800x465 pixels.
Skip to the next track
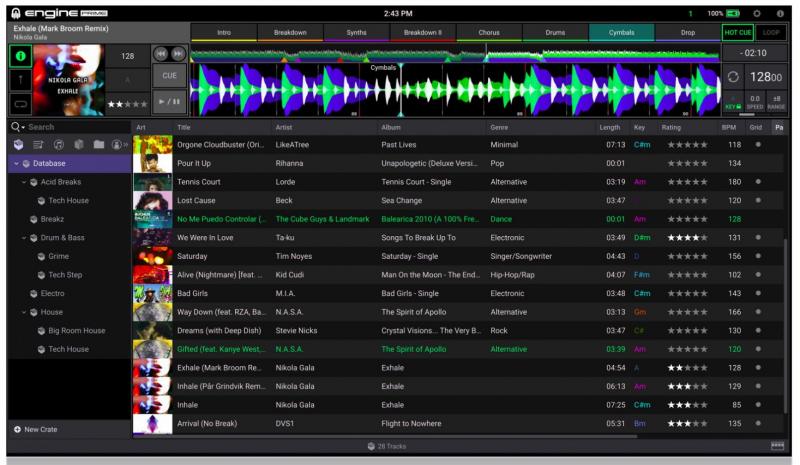point(178,53)
